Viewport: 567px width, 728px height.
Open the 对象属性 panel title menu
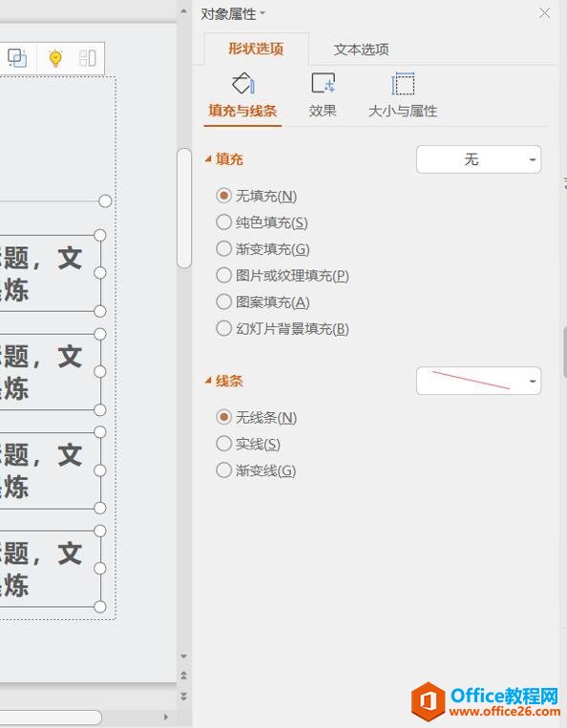(x=233, y=14)
